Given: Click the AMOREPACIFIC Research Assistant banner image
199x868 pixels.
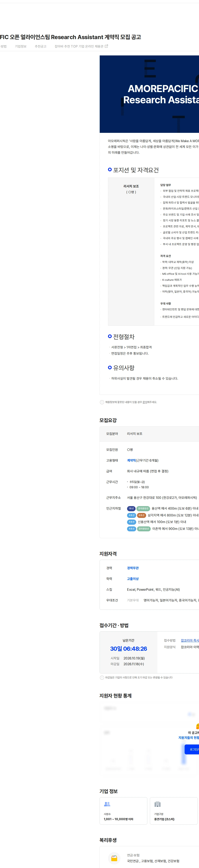Looking at the screenshot, I should coord(149,94).
